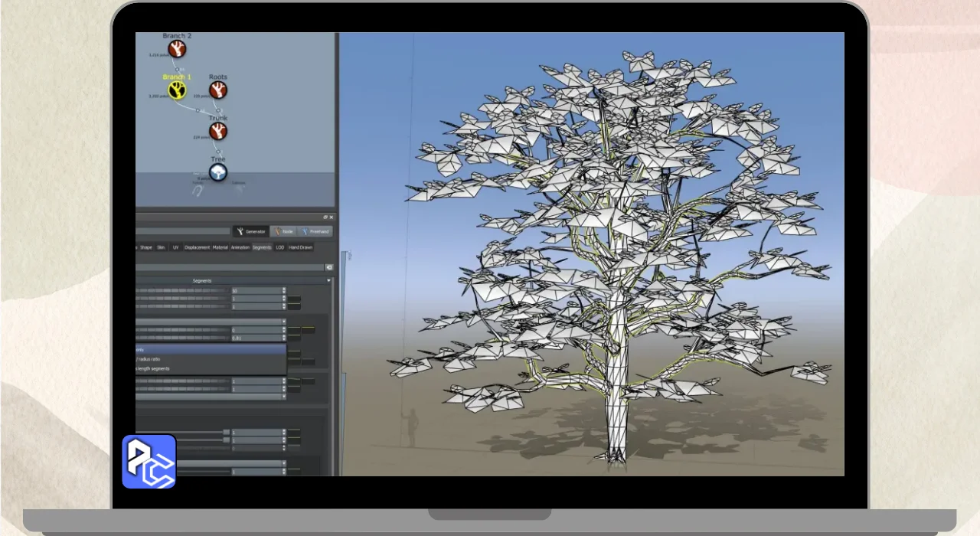Click the property search bar below the tabs
The height and width of the screenshot is (536, 980).
(230, 268)
